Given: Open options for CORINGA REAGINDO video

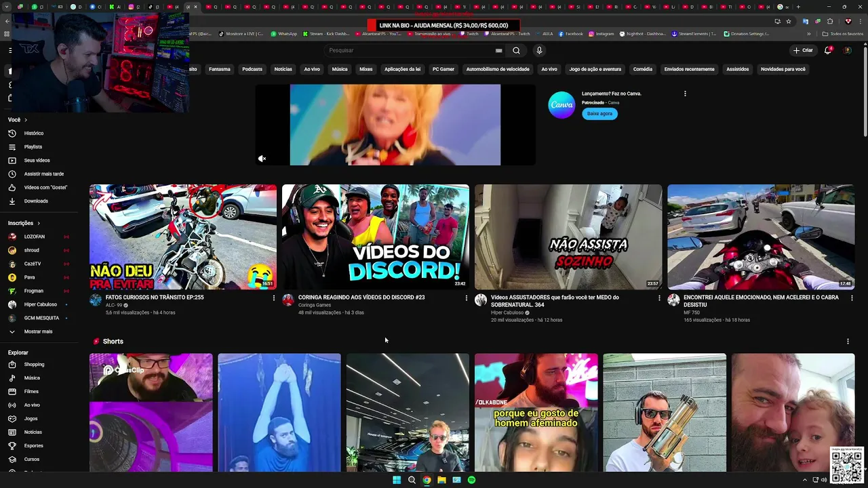Looking at the screenshot, I should click(x=467, y=298).
